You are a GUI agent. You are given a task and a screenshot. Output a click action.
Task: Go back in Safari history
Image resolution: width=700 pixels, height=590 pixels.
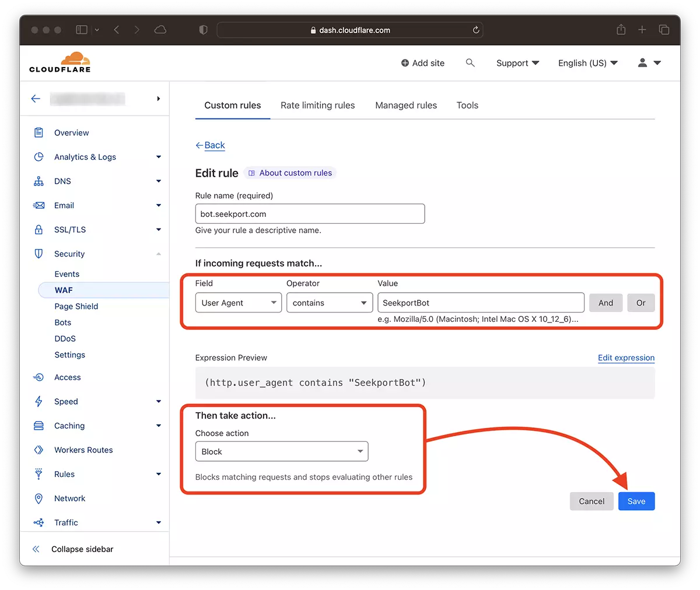[117, 30]
